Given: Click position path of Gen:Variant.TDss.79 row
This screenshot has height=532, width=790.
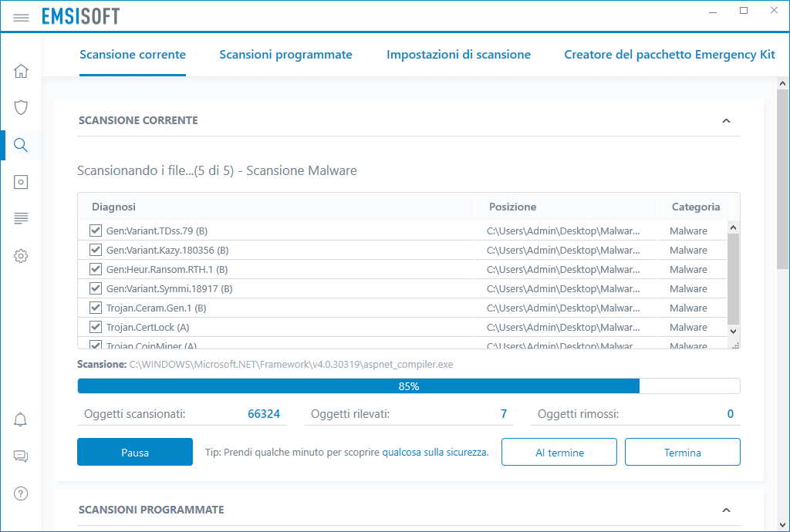Looking at the screenshot, I should [x=563, y=231].
